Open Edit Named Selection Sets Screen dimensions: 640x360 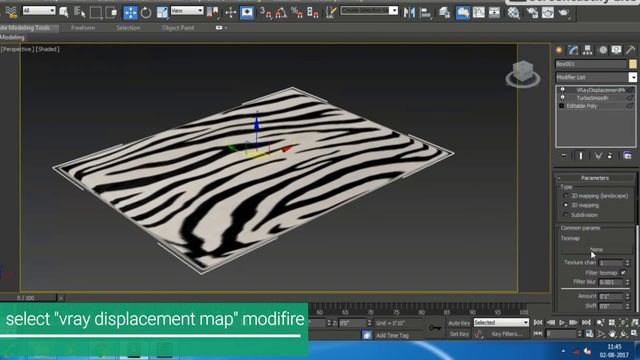click(x=331, y=13)
